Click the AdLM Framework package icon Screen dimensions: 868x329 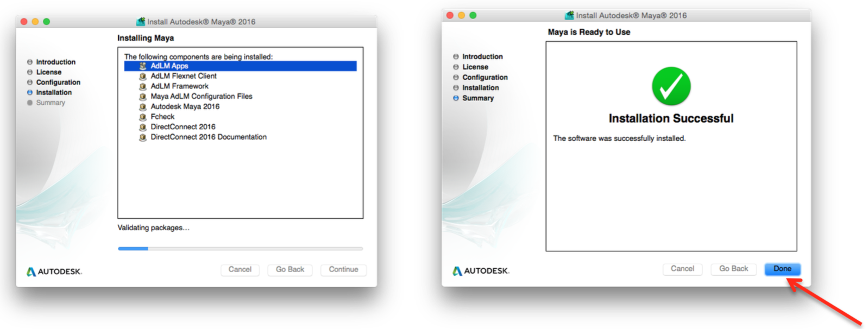(143, 86)
